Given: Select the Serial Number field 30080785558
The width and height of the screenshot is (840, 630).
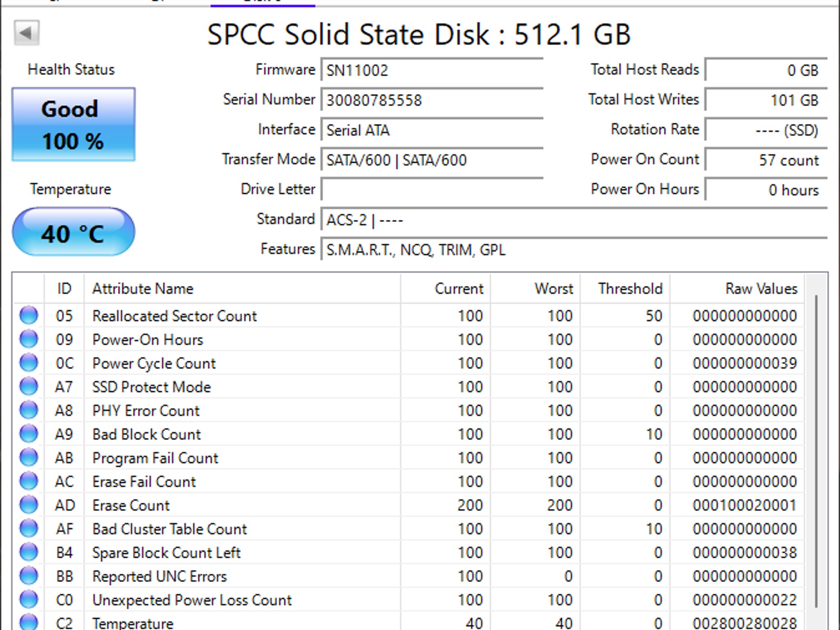Looking at the screenshot, I should pyautogui.click(x=432, y=100).
